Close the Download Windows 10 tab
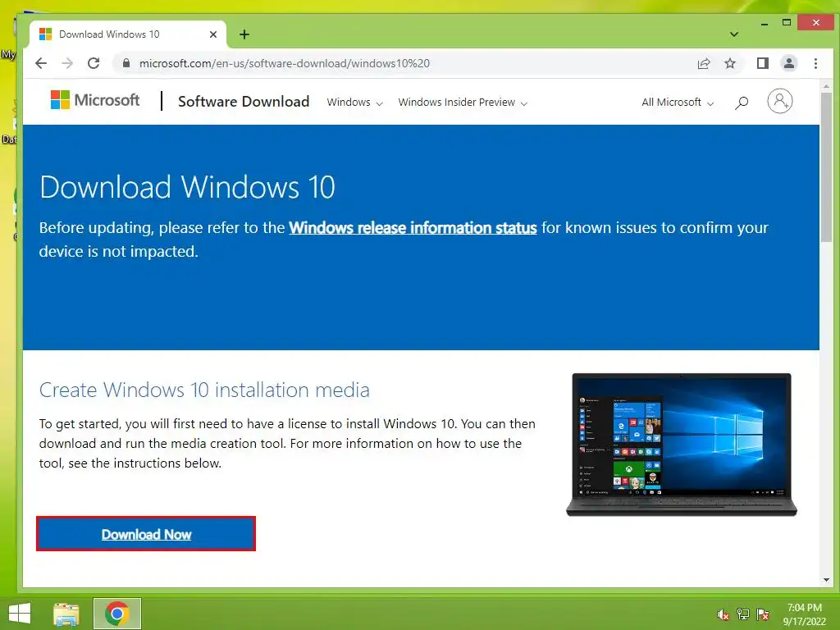 click(x=212, y=34)
